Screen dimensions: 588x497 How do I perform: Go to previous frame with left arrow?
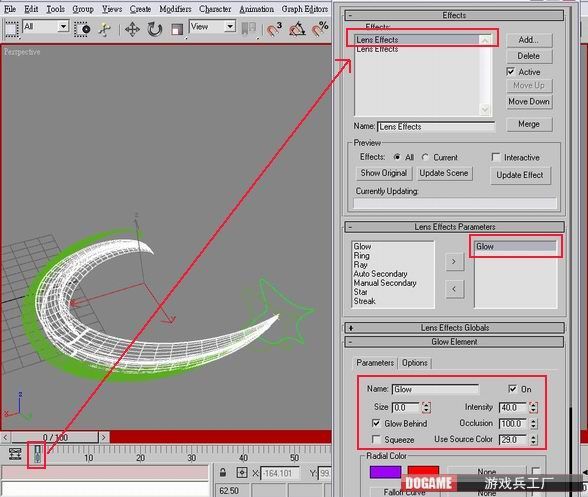pos(5,437)
